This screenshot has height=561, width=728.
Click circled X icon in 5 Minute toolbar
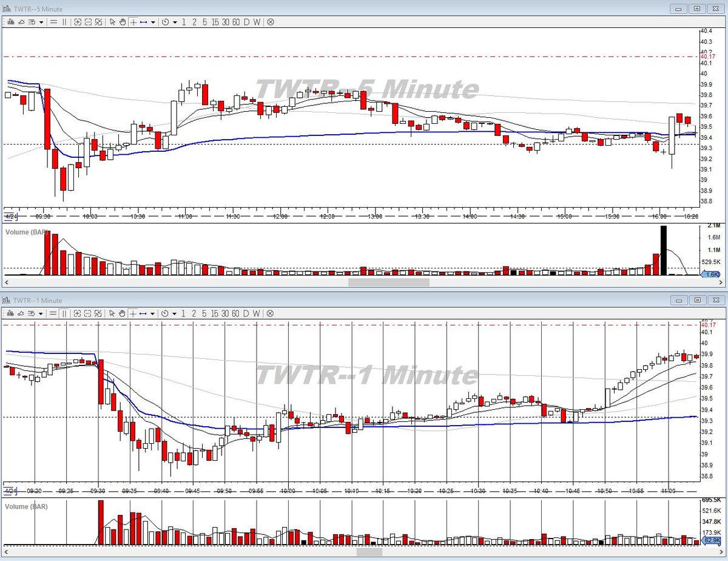[x=271, y=22]
